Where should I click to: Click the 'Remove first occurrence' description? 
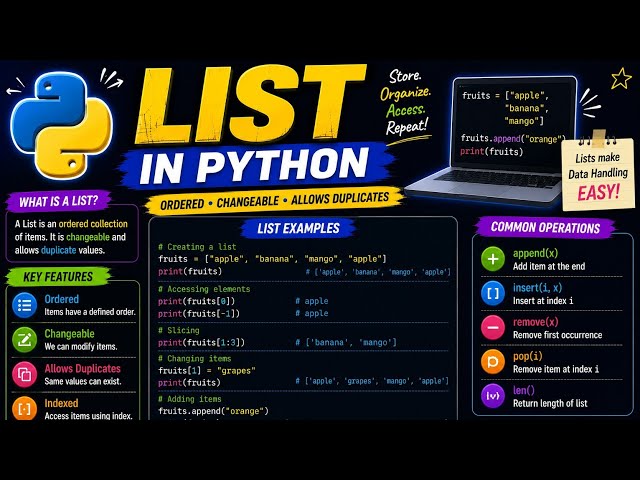(558, 335)
